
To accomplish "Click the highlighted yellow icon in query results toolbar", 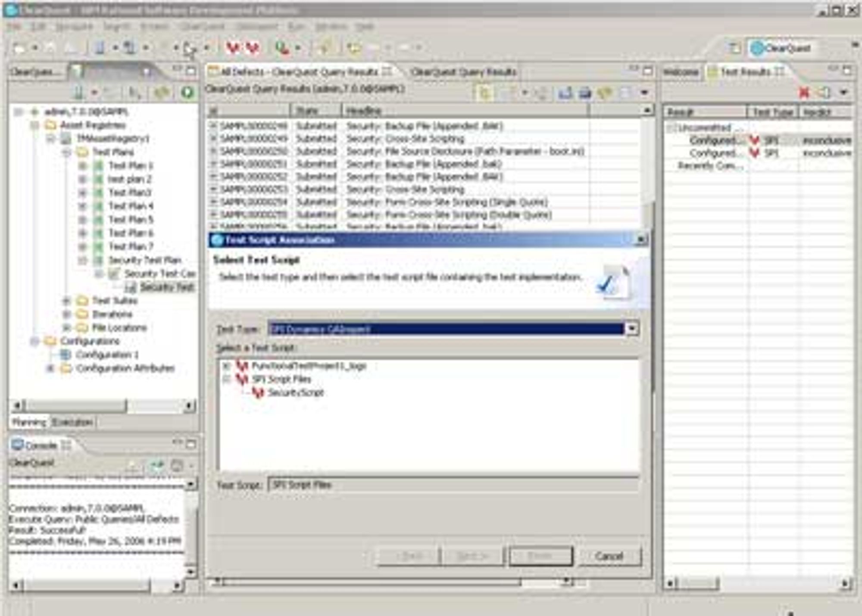I will (484, 92).
